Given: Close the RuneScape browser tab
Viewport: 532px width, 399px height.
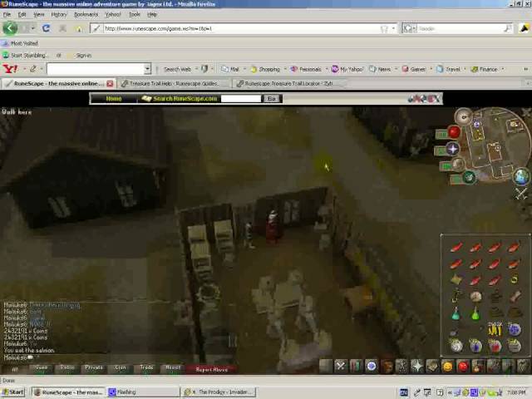Looking at the screenshot, I should click(110, 83).
